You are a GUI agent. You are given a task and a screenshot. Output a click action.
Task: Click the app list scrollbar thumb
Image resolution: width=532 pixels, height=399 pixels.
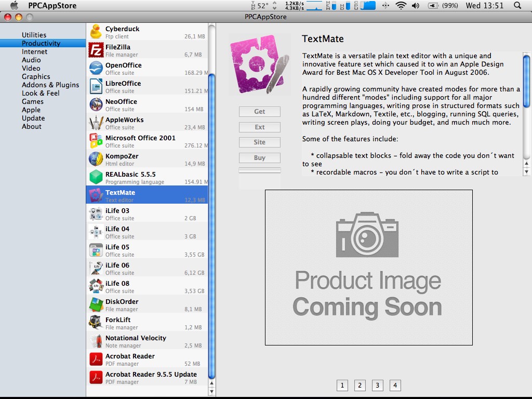tap(211, 226)
